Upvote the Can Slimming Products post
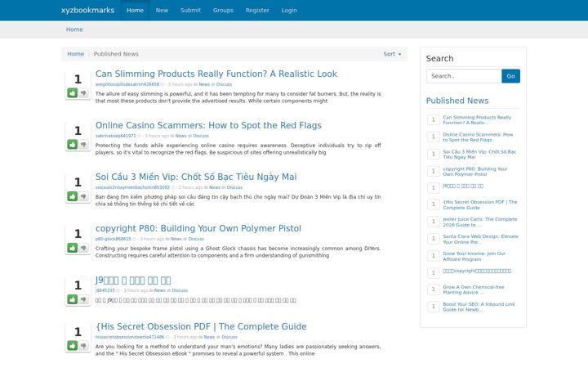The image size is (588, 368). coord(73,92)
